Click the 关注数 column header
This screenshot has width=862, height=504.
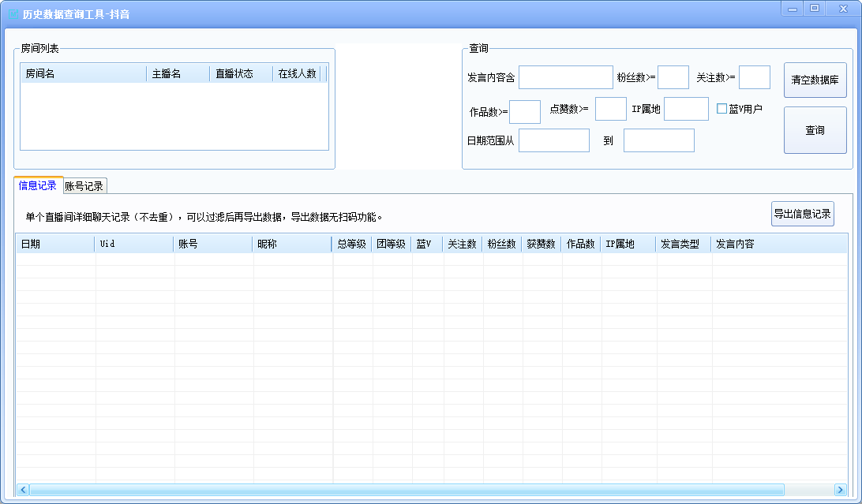click(463, 244)
